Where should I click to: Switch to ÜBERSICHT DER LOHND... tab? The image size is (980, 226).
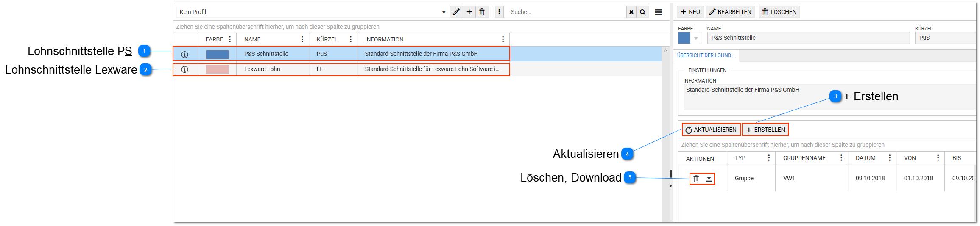point(706,55)
